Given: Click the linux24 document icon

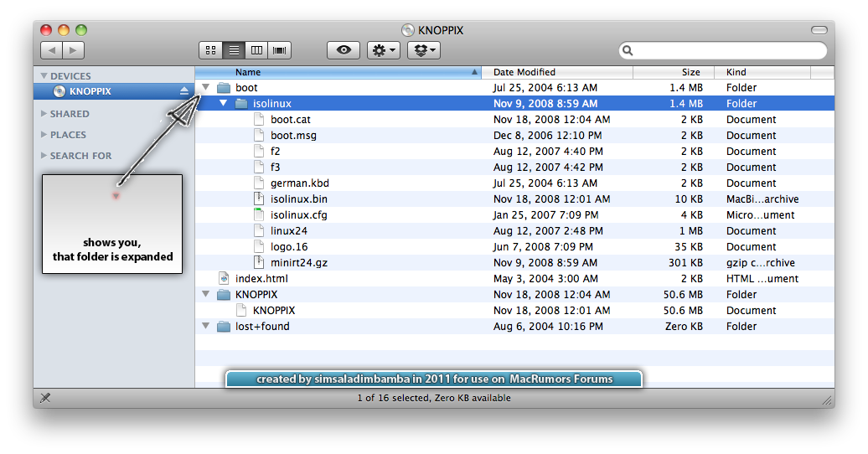Looking at the screenshot, I should [259, 231].
